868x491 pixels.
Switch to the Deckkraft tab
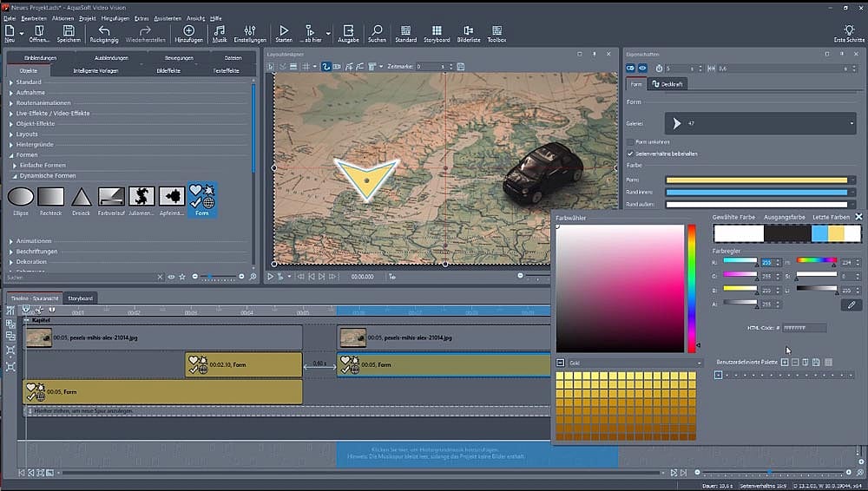point(667,84)
